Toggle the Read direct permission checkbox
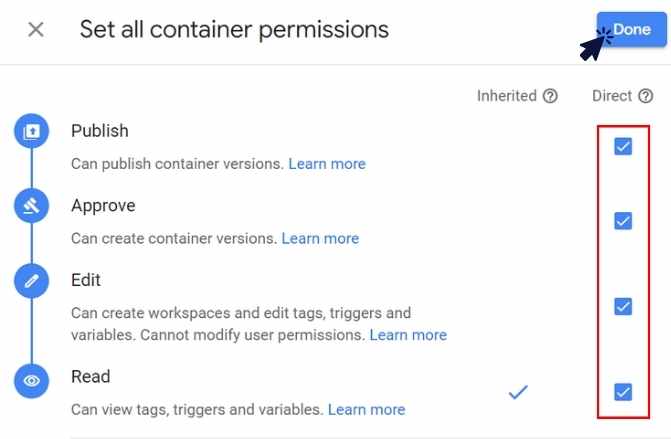 click(x=623, y=392)
